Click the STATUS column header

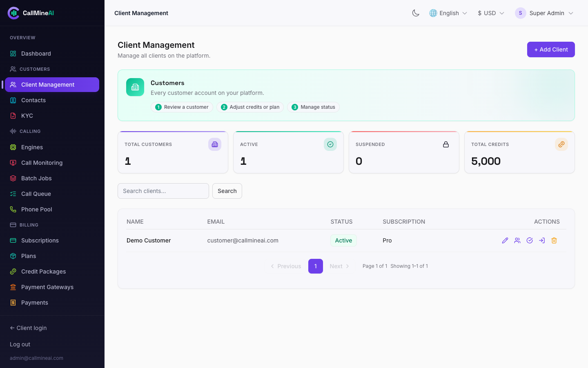point(341,222)
